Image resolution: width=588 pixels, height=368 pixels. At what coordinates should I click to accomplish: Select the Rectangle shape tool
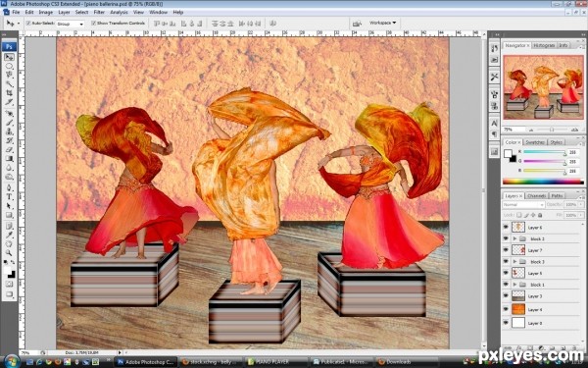click(9, 215)
